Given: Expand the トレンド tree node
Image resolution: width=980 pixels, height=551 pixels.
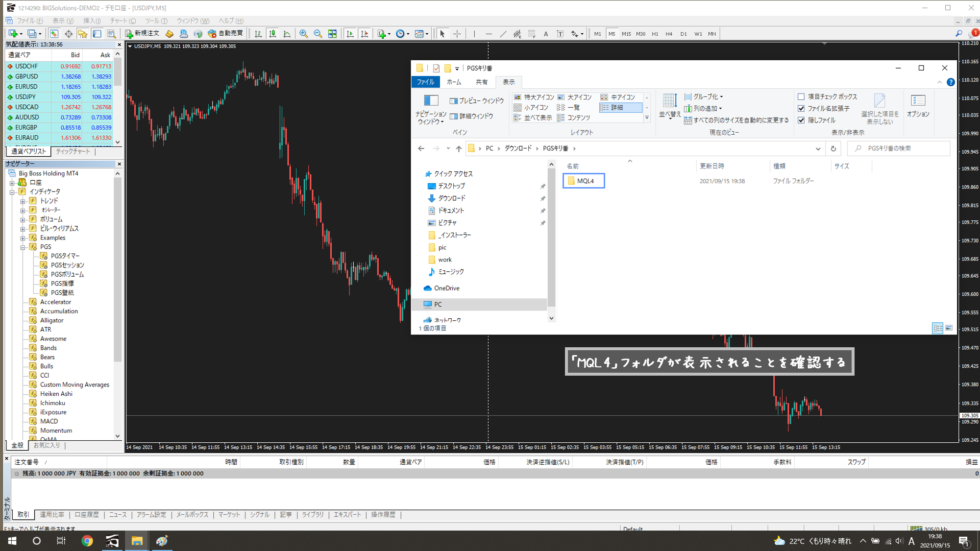Looking at the screenshot, I should pos(23,201).
